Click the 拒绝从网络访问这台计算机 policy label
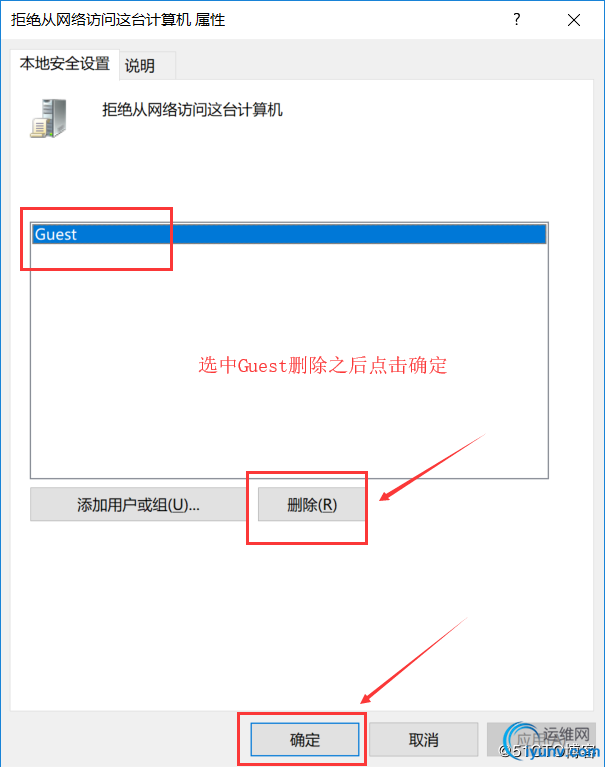This screenshot has height=768, width=606. pos(192,109)
